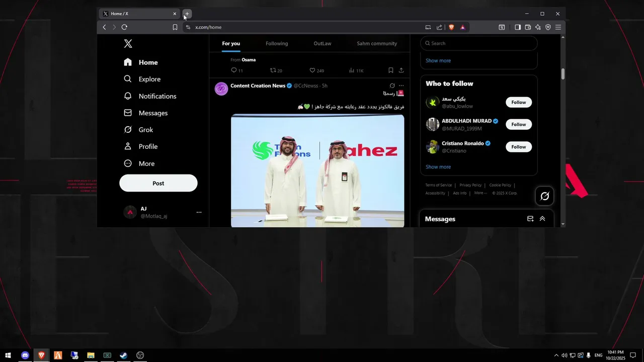
Task: Expand the Messages drawer
Action: (x=542, y=219)
